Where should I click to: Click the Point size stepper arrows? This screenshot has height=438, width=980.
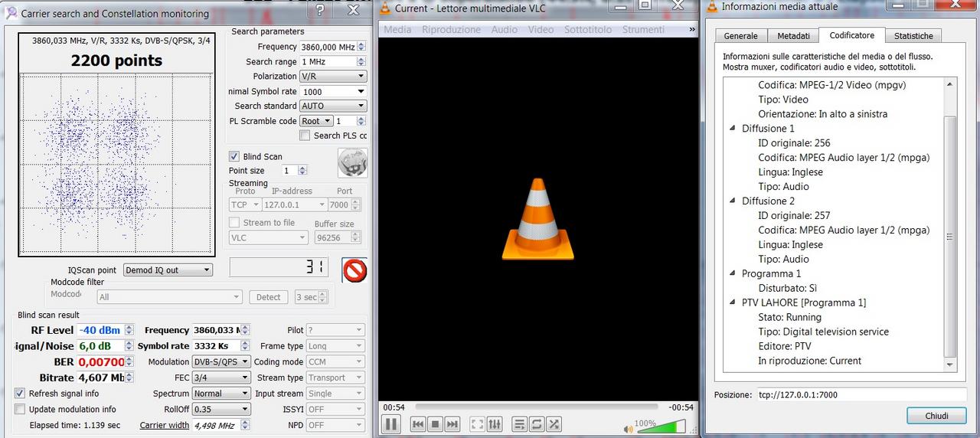303,171
